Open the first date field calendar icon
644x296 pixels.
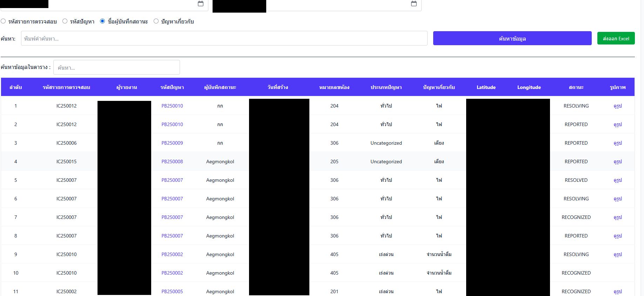click(x=201, y=4)
